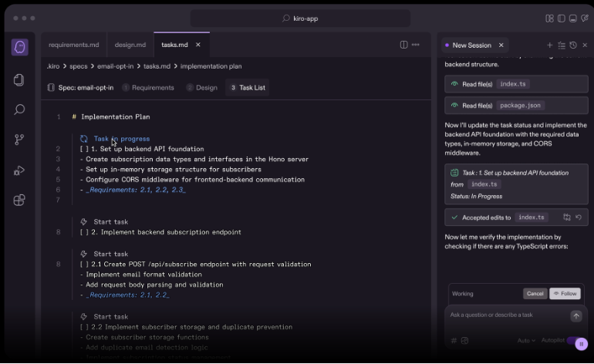The height and width of the screenshot is (364, 594).
Task: Open the Search panel in sidebar
Action: (19, 110)
